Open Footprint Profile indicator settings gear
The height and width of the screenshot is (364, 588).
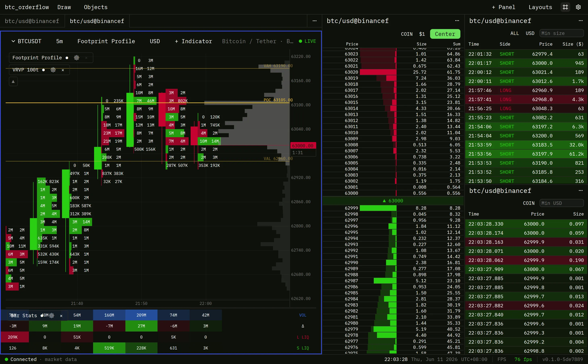[76, 58]
